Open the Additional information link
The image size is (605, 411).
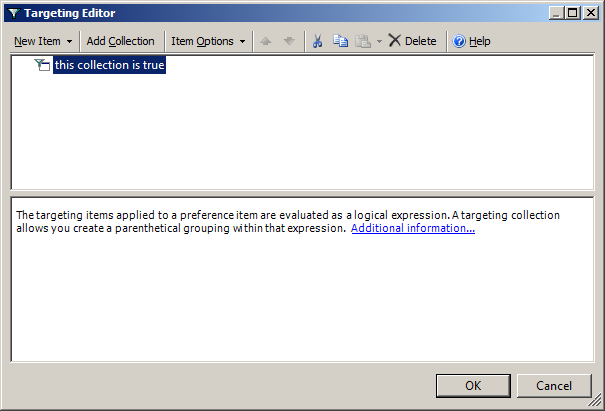(x=412, y=228)
